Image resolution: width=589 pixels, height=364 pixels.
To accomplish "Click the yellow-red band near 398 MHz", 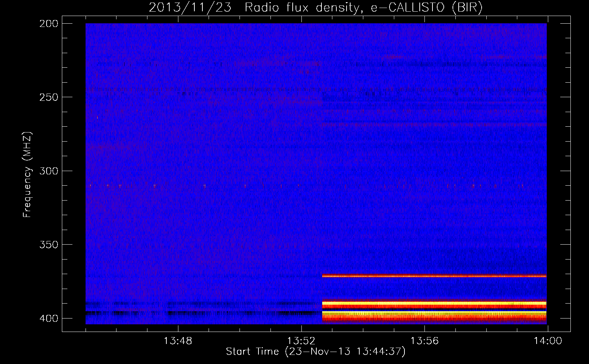I will pos(434,315).
